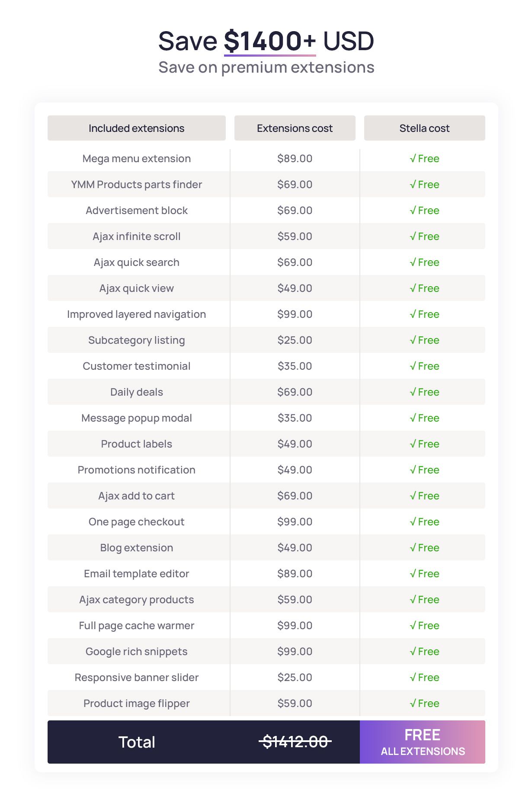Select the YMM Products parts finder row
This screenshot has width=532, height=806.
(x=136, y=185)
